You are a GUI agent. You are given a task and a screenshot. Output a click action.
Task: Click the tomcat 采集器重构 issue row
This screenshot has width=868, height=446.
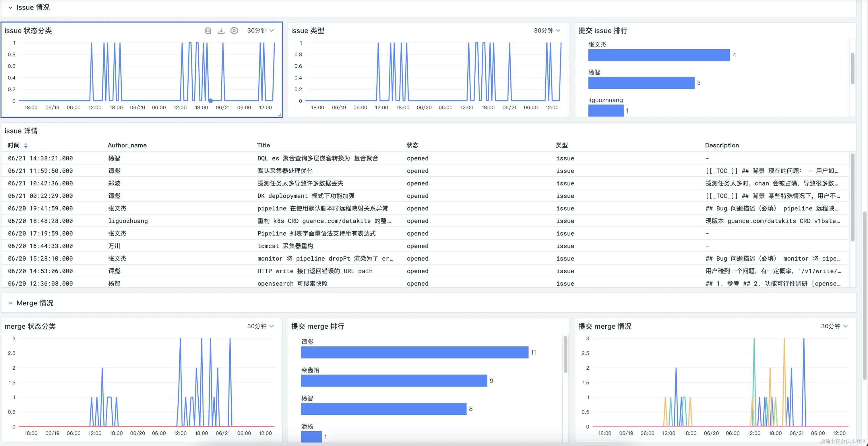(285, 246)
